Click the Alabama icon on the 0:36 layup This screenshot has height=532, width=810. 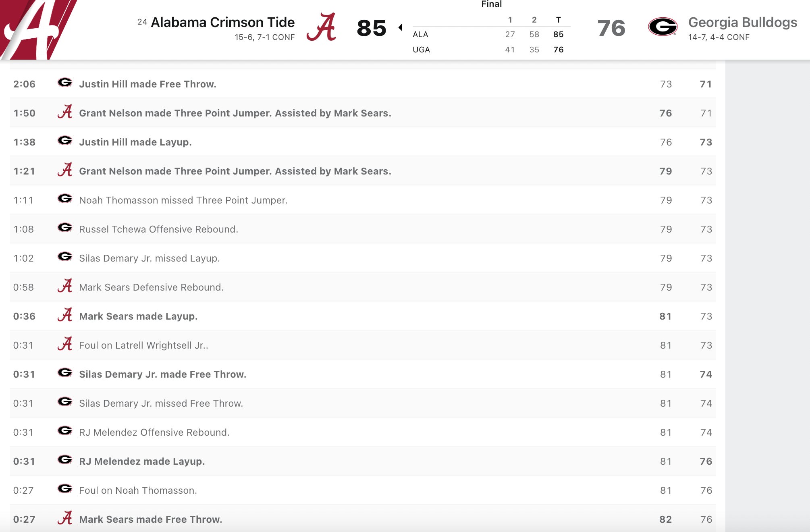tap(65, 315)
